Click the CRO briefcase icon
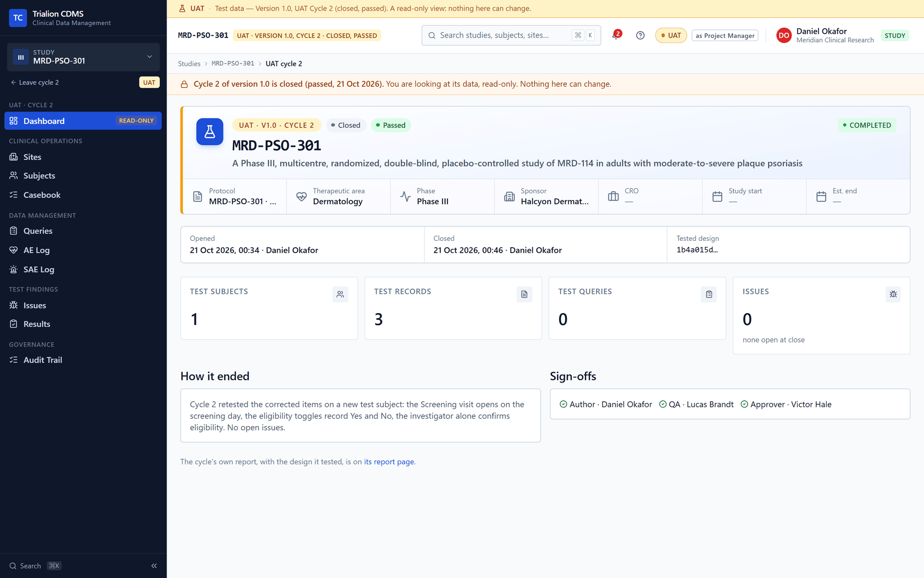The height and width of the screenshot is (578, 924). coord(613,196)
